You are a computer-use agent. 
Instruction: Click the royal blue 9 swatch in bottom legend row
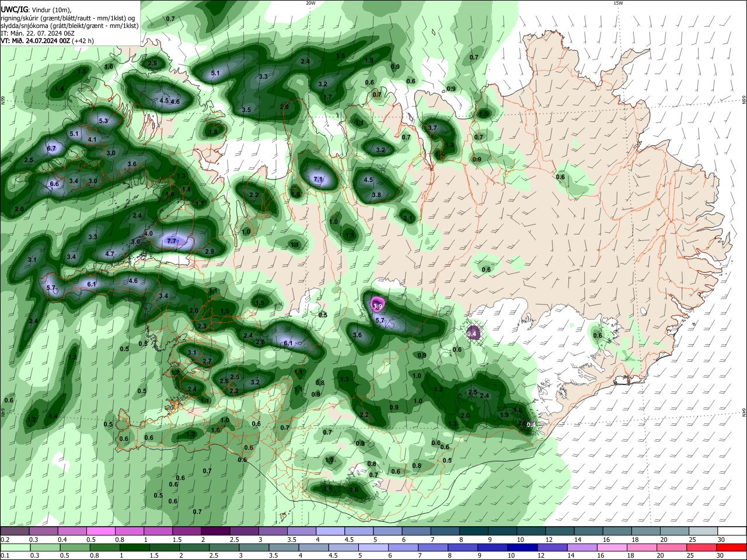[492, 547]
